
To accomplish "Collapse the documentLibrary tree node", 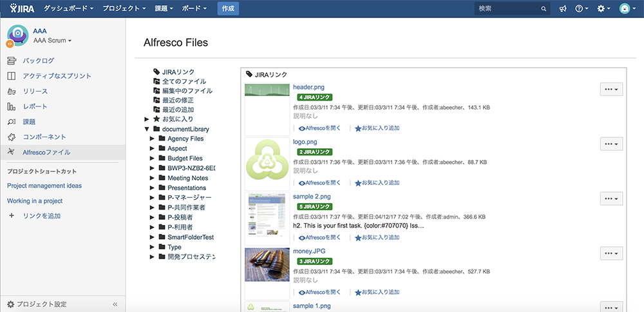I will [x=147, y=129].
